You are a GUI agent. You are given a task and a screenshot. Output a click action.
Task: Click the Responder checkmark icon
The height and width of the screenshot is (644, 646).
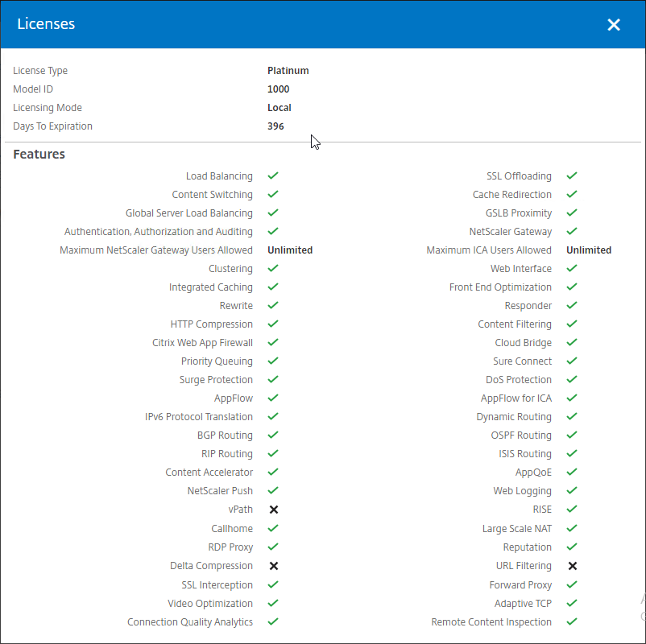(572, 306)
